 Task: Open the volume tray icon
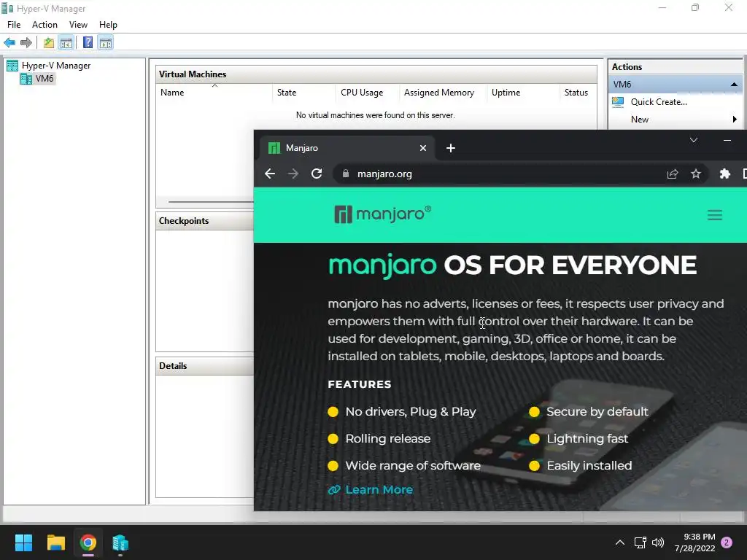pyautogui.click(x=658, y=542)
